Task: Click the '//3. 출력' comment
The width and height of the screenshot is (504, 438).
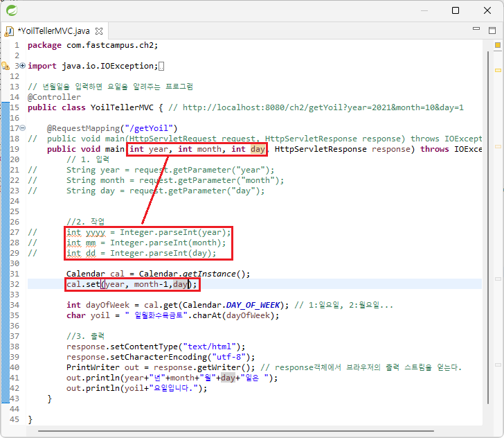Action: (x=86, y=336)
